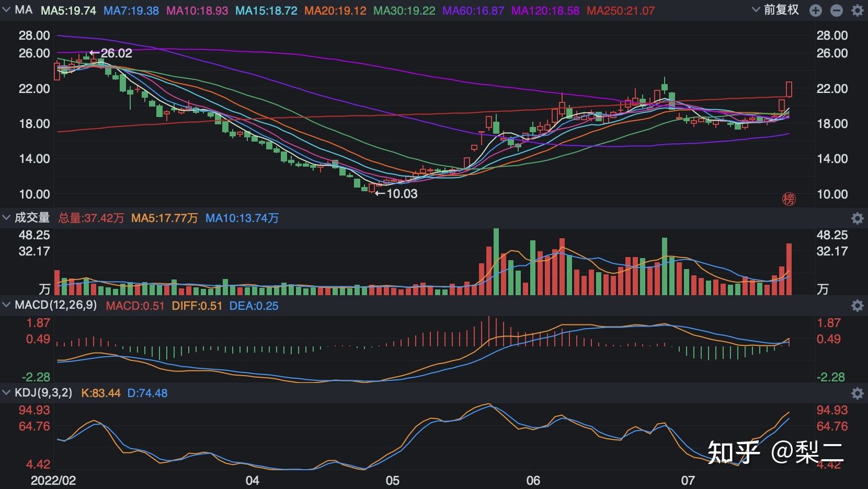This screenshot has width=868, height=489.
Task: Click the 26.02 high price marker
Action: [x=111, y=53]
